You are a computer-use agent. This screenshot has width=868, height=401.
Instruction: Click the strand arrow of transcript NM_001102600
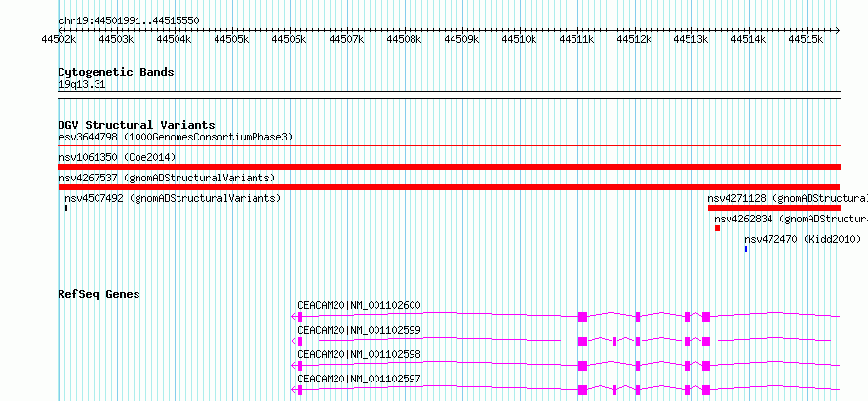coord(294,317)
